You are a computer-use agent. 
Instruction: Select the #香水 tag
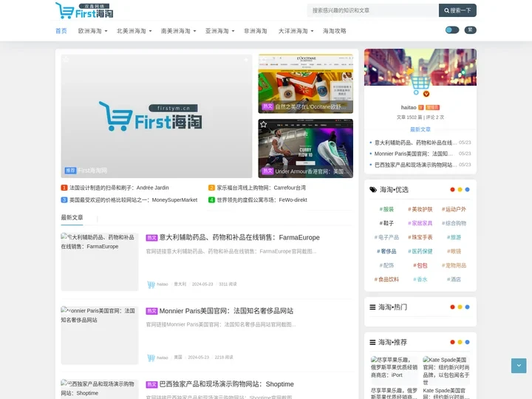coord(420,279)
